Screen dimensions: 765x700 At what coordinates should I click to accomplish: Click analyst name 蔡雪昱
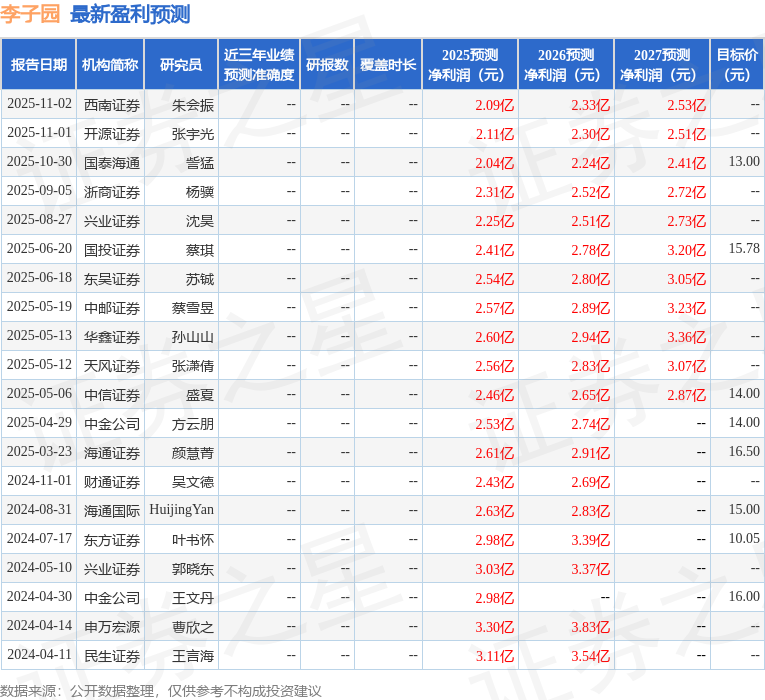pyautogui.click(x=193, y=308)
